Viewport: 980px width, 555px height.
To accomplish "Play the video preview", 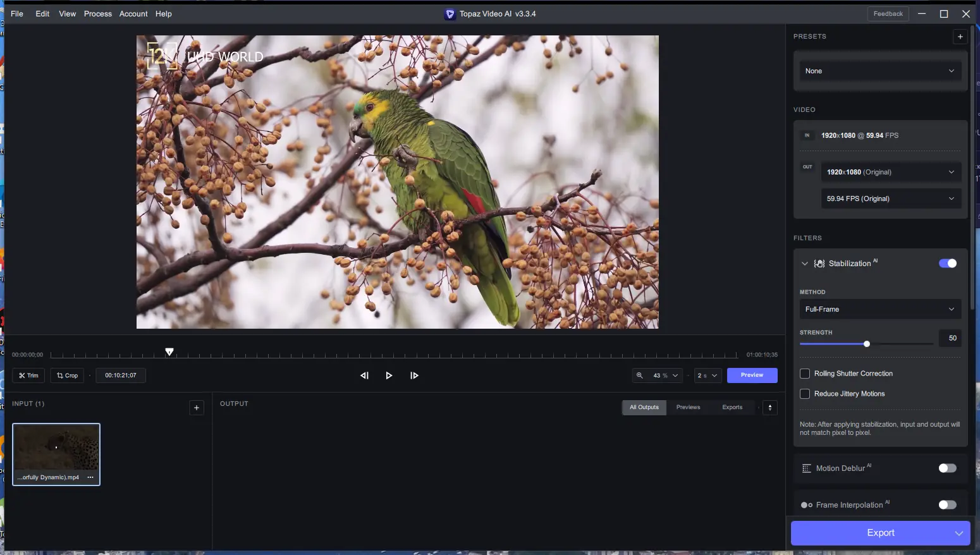I will pyautogui.click(x=389, y=375).
